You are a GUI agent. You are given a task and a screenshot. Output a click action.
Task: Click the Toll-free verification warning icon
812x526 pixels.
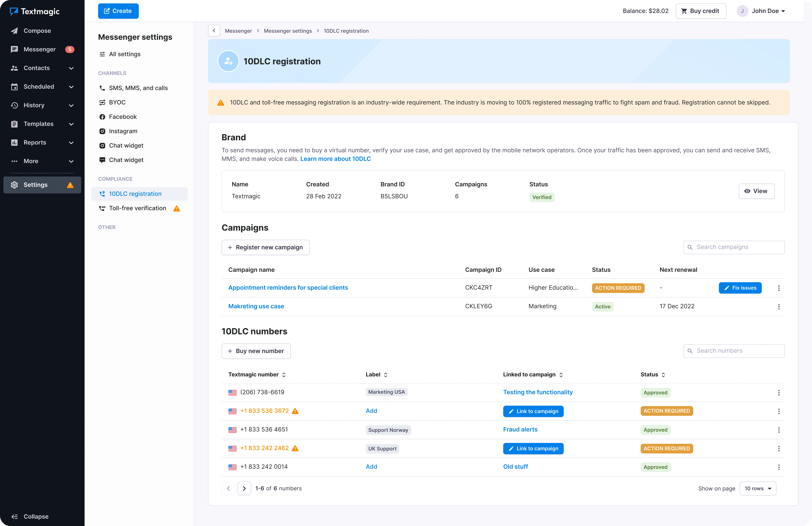click(177, 208)
